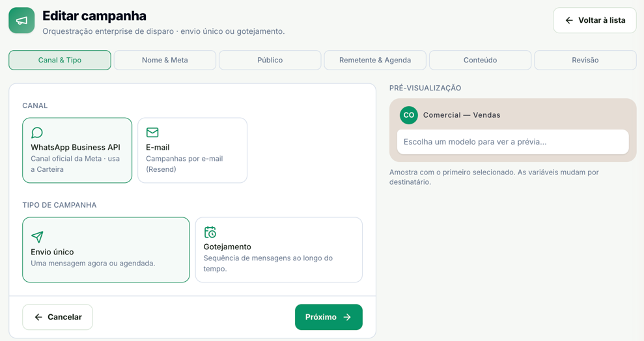Click the paper plane Envio único icon
Screen dimensions: 644x341
tap(37, 237)
